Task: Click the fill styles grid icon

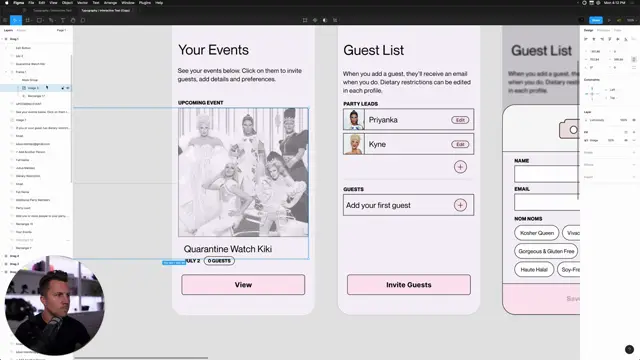Action: 626,132
